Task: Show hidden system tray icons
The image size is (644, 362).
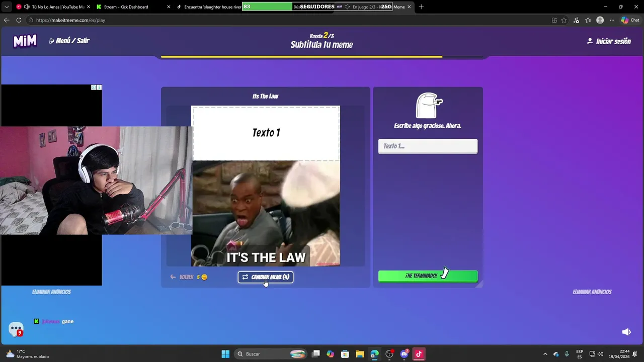Action: point(545,354)
